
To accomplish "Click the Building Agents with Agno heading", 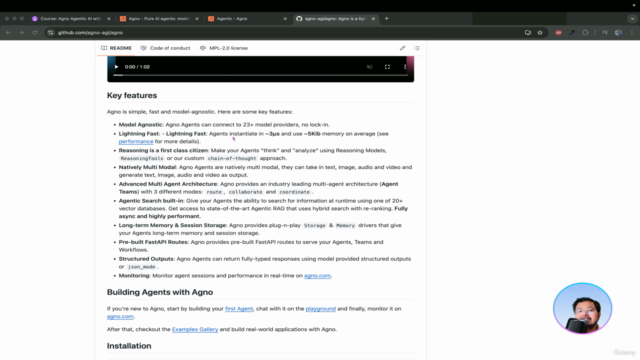I will [160, 292].
